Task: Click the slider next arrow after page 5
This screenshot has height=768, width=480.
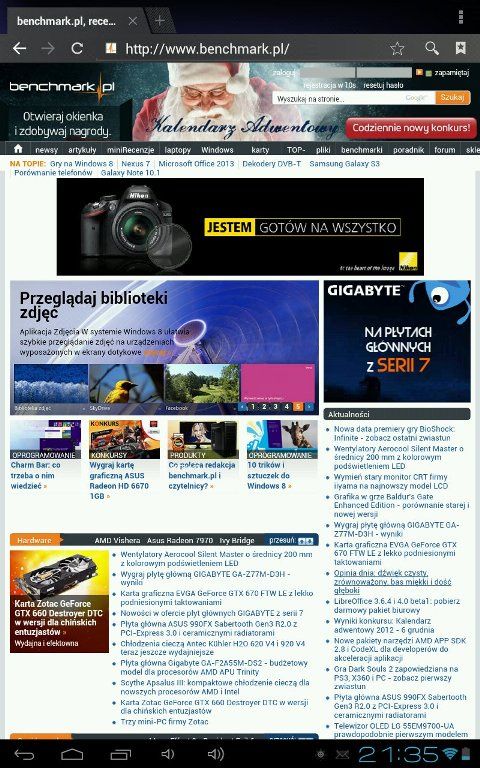Action: coord(310,407)
